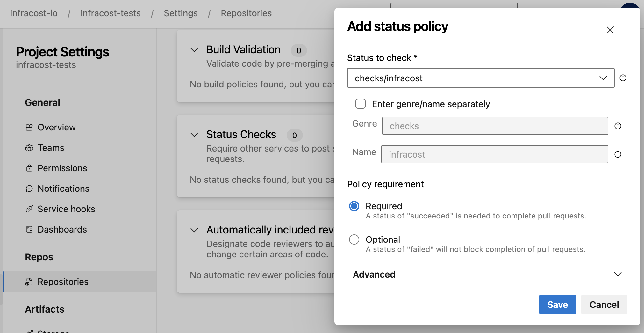The image size is (644, 333).
Task: Click the Overview icon in the sidebar
Action: tap(30, 127)
